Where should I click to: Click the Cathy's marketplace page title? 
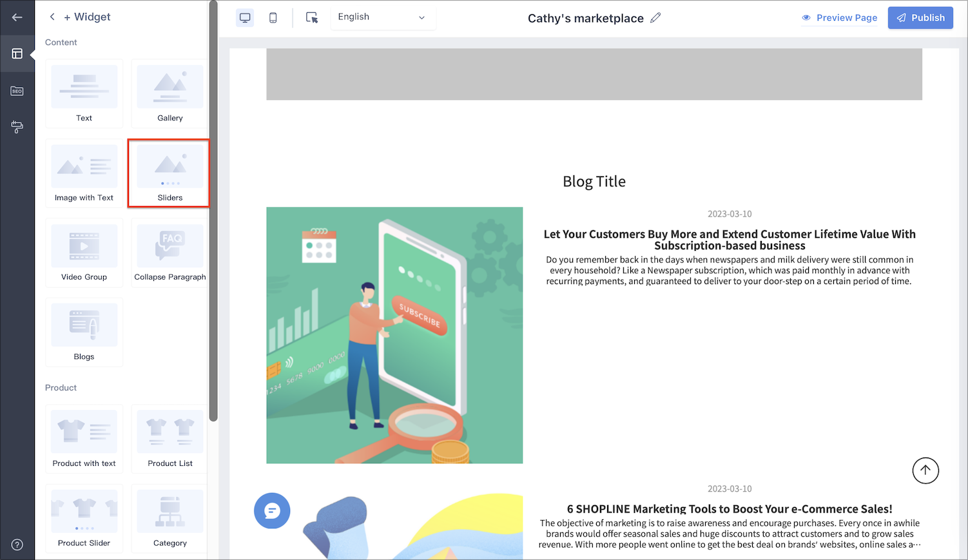pyautogui.click(x=586, y=18)
